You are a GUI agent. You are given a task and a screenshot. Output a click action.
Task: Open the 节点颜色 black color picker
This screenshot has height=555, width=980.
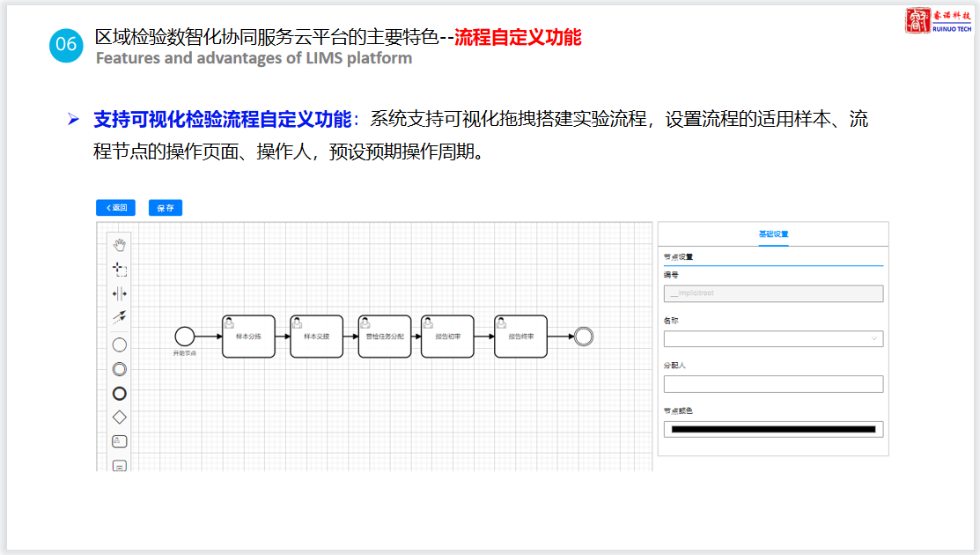pyautogui.click(x=773, y=429)
